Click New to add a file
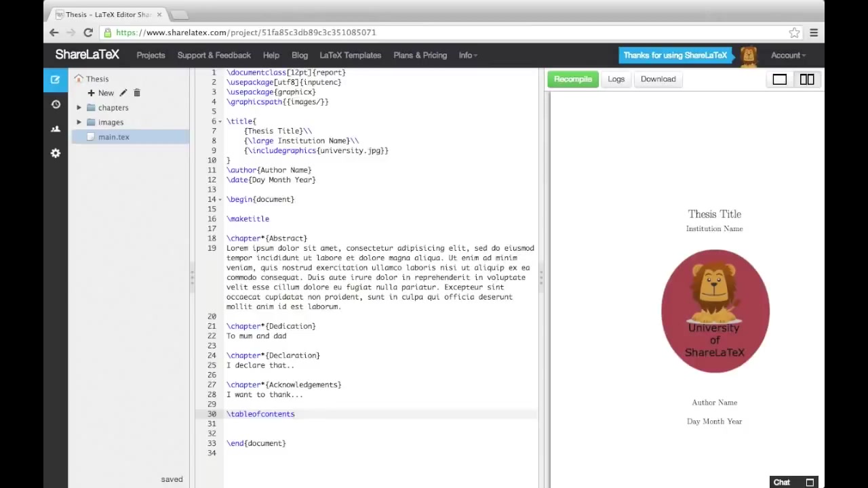 pyautogui.click(x=100, y=93)
